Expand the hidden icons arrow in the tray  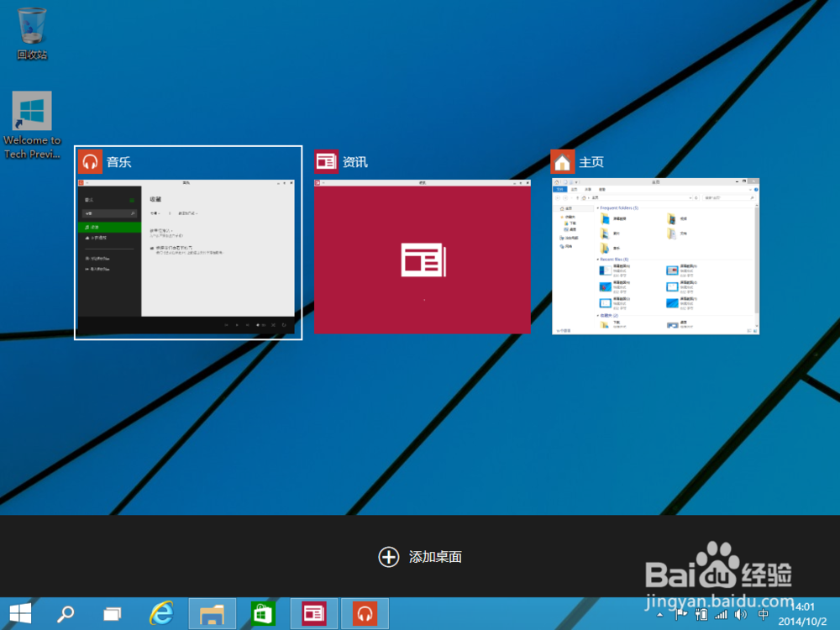click(x=660, y=613)
